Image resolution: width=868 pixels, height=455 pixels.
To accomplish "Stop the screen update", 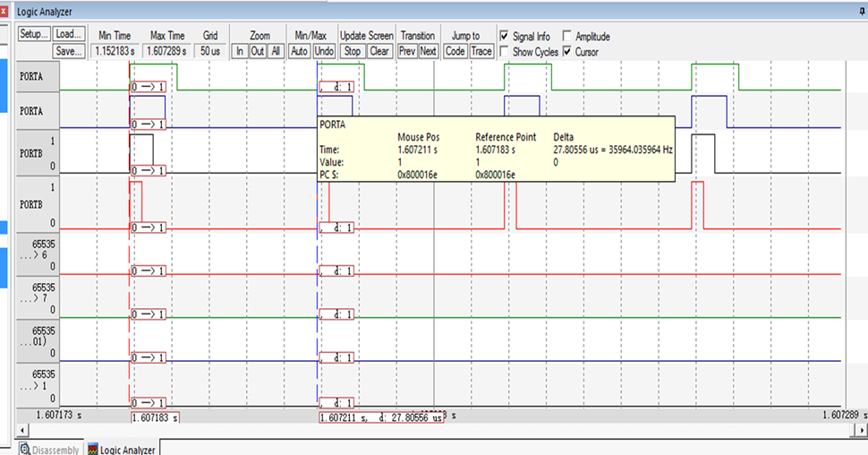I will click(353, 51).
